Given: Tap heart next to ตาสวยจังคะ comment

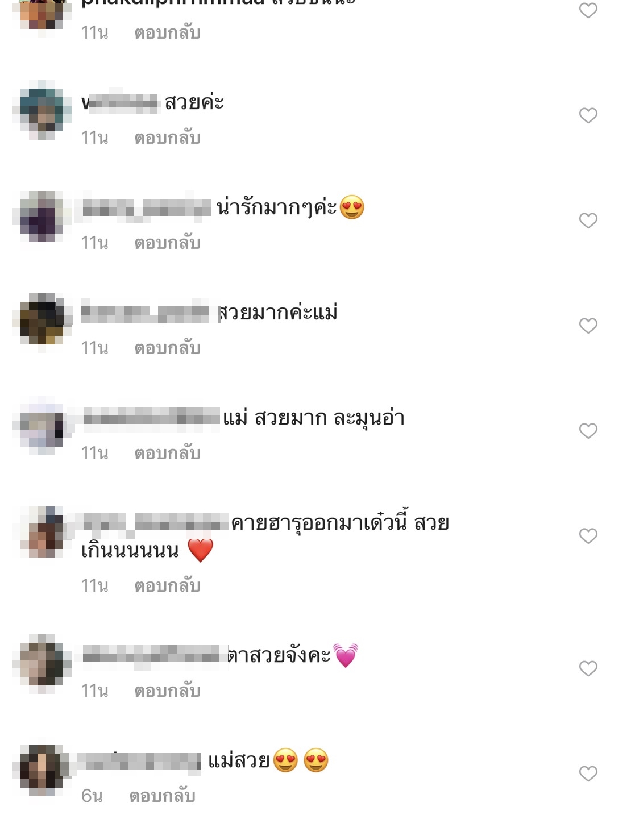Looking at the screenshot, I should (588, 668).
